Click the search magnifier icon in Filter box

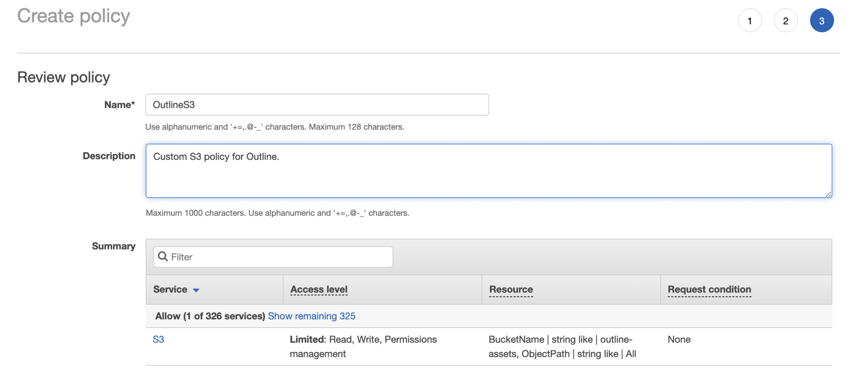coord(163,257)
